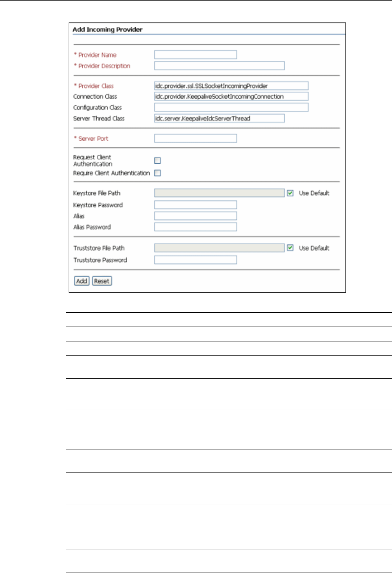This screenshot has width=392, height=573.
Task: Click the Truststore row's Use Default label
Action: [x=314, y=248]
